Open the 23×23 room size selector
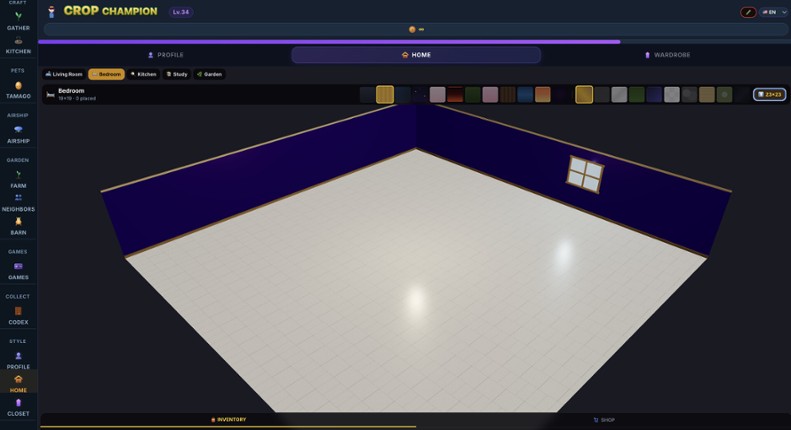The width and height of the screenshot is (791, 430). pyautogui.click(x=769, y=95)
